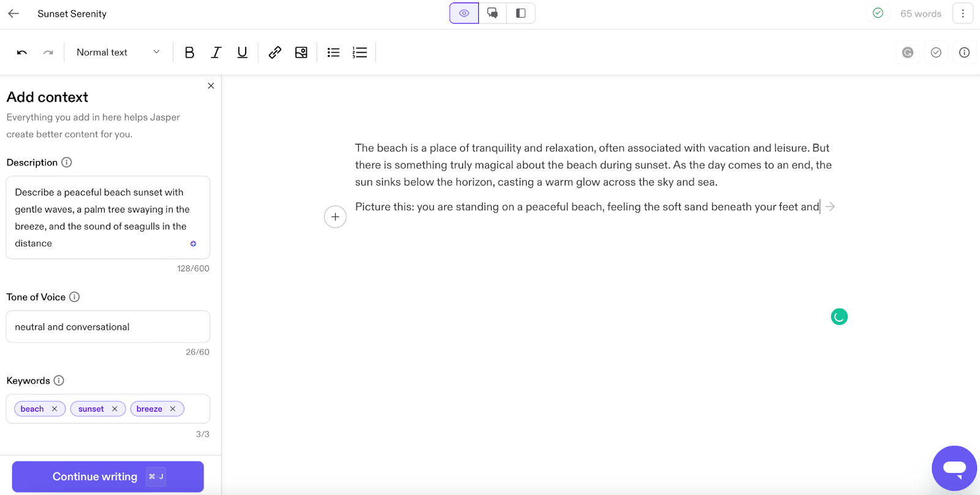Switch to chat mode view
This screenshot has width=980, height=495.
click(492, 13)
